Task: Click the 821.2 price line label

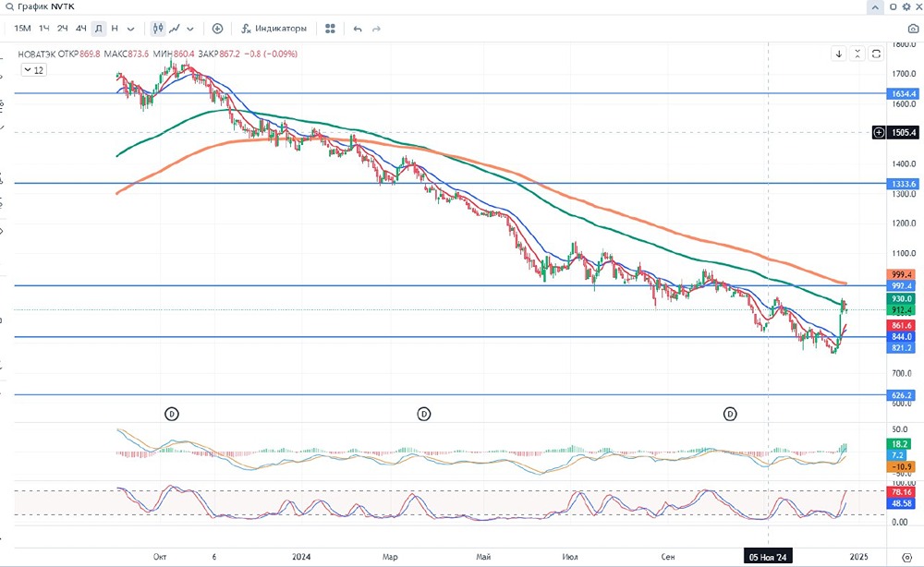Action: [x=902, y=348]
